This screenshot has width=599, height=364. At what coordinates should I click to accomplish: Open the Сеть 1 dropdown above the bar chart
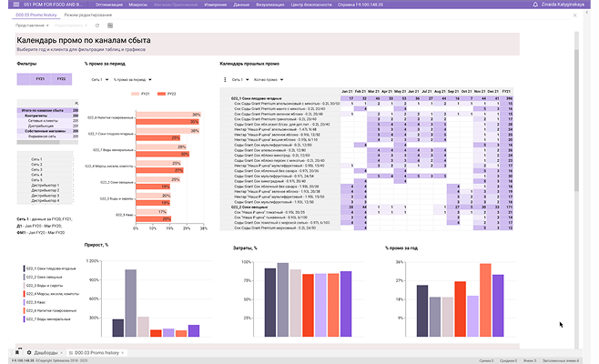point(97,80)
